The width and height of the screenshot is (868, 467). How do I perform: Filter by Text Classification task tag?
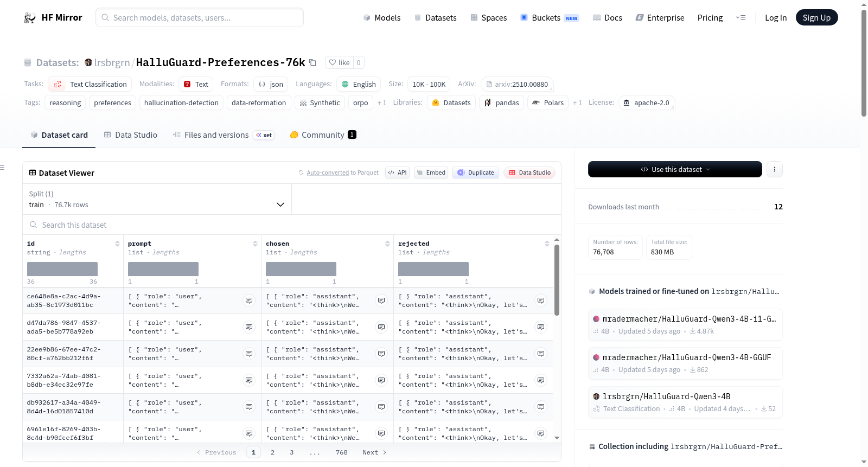91,84
